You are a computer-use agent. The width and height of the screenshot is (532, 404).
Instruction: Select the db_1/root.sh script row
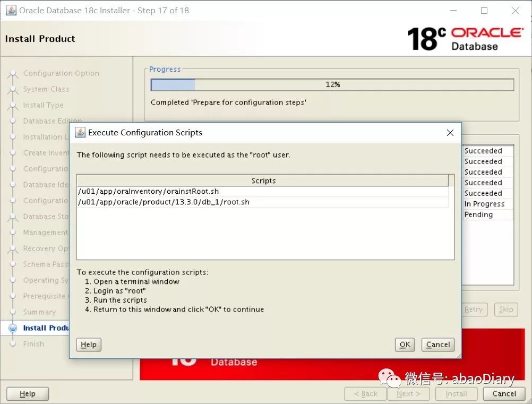[x=263, y=202]
